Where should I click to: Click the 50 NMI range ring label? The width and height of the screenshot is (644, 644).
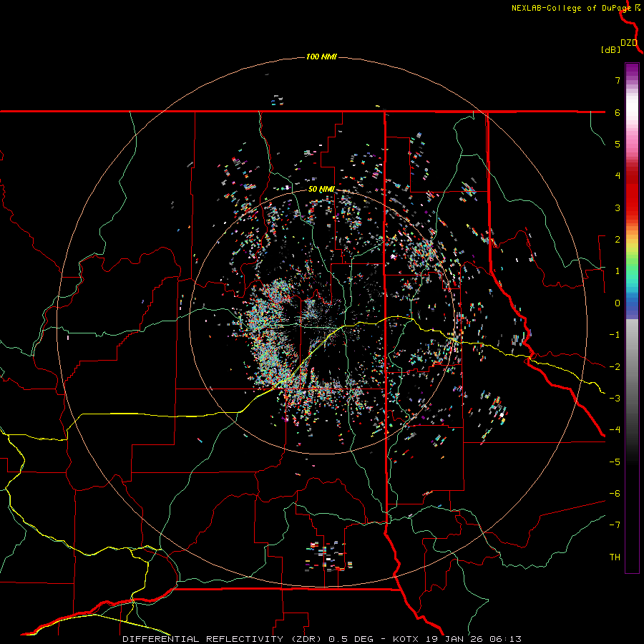click(321, 190)
